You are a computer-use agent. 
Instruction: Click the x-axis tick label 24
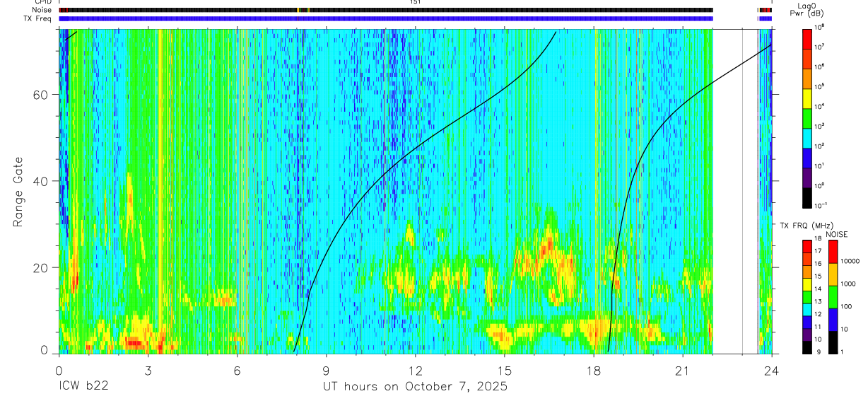coord(771,371)
